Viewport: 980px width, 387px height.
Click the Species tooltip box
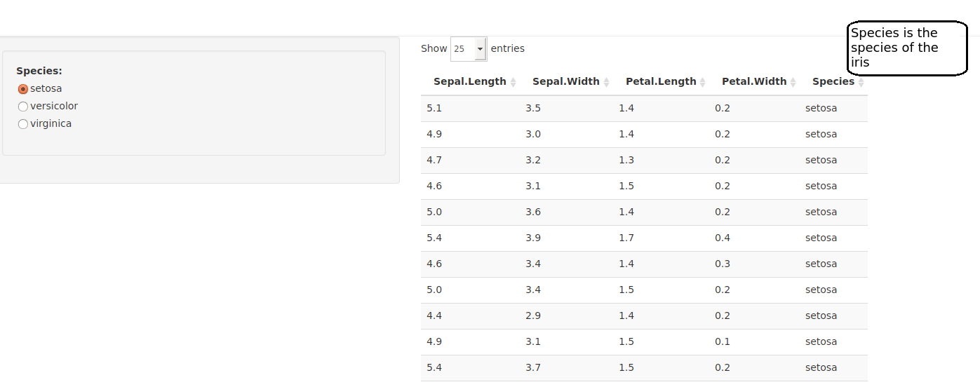pyautogui.click(x=907, y=48)
